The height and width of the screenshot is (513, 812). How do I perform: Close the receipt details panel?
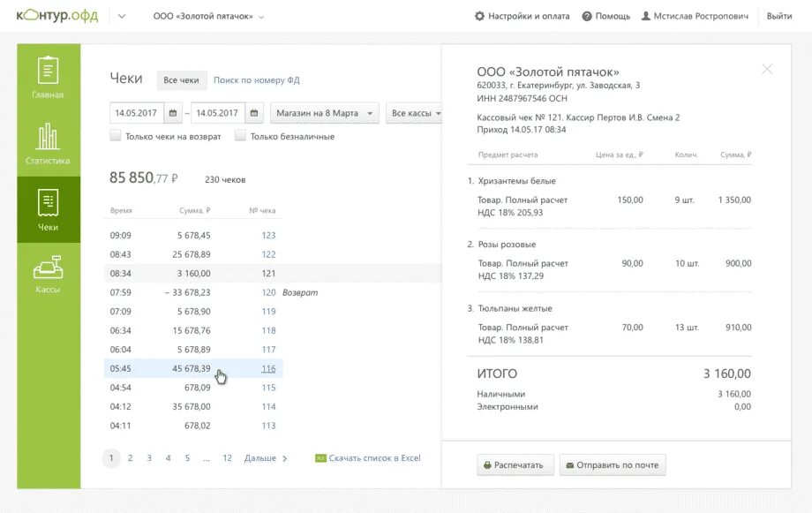(x=767, y=69)
